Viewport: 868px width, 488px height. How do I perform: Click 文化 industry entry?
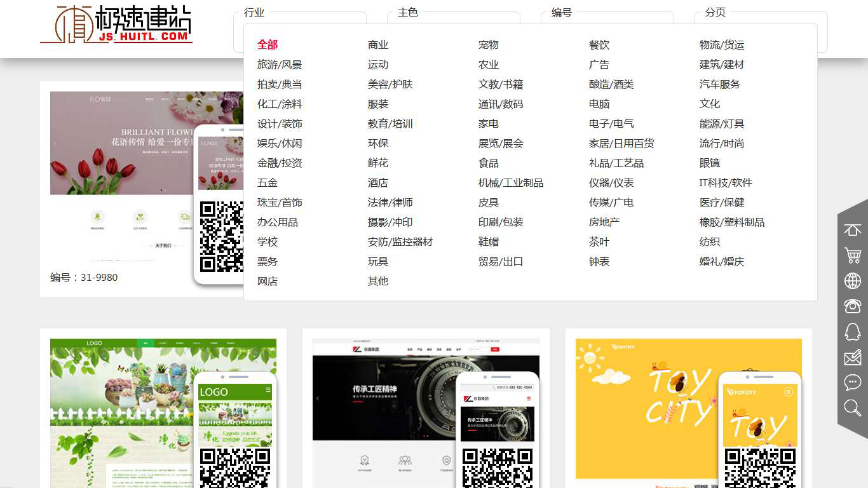pos(710,104)
